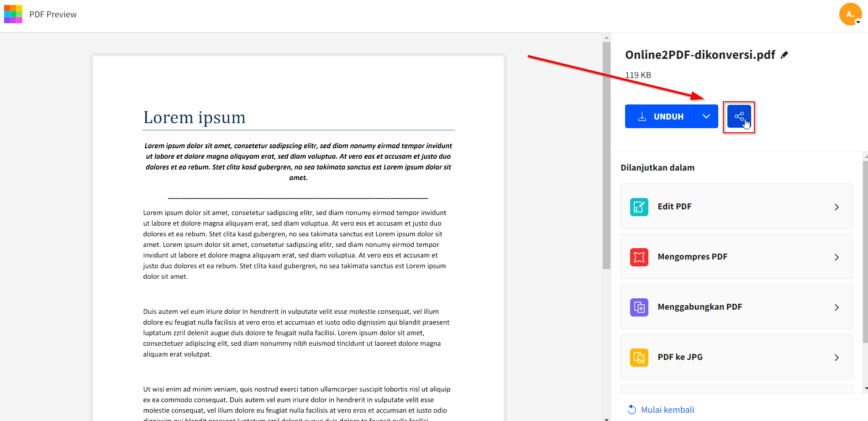
Task: Click the file name Online2PDF-dikonversi.pdf
Action: (700, 55)
